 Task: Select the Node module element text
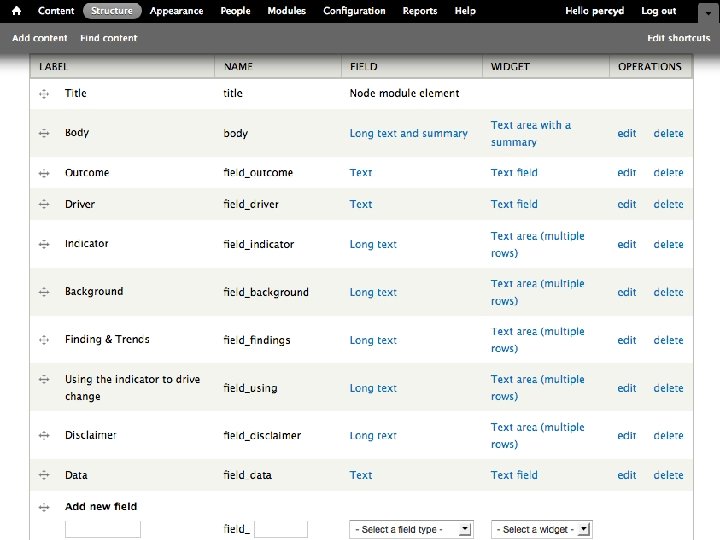click(x=405, y=93)
